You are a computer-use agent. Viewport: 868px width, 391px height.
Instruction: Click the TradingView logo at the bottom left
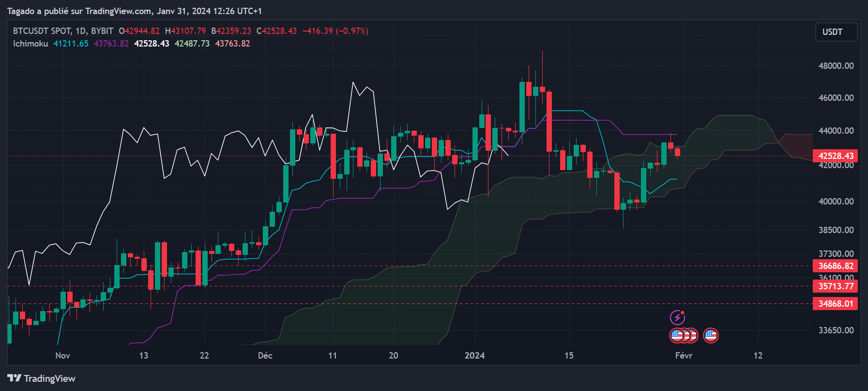pos(42,378)
